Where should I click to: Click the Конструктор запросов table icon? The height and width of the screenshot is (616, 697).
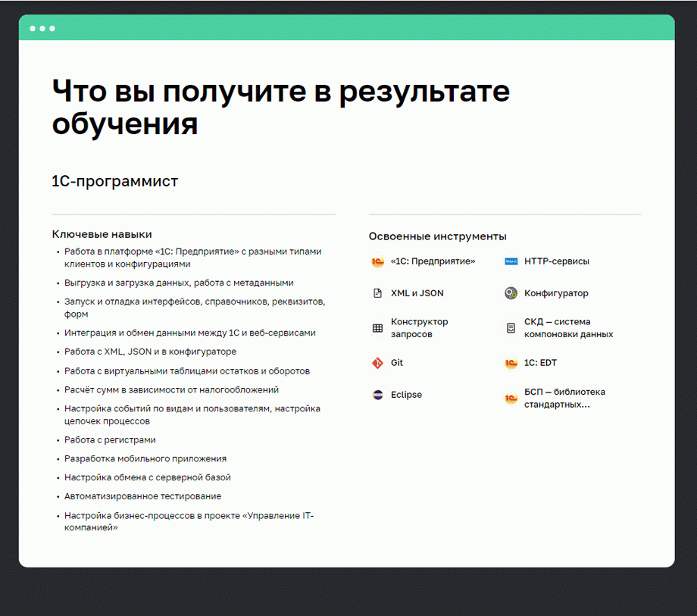(377, 328)
